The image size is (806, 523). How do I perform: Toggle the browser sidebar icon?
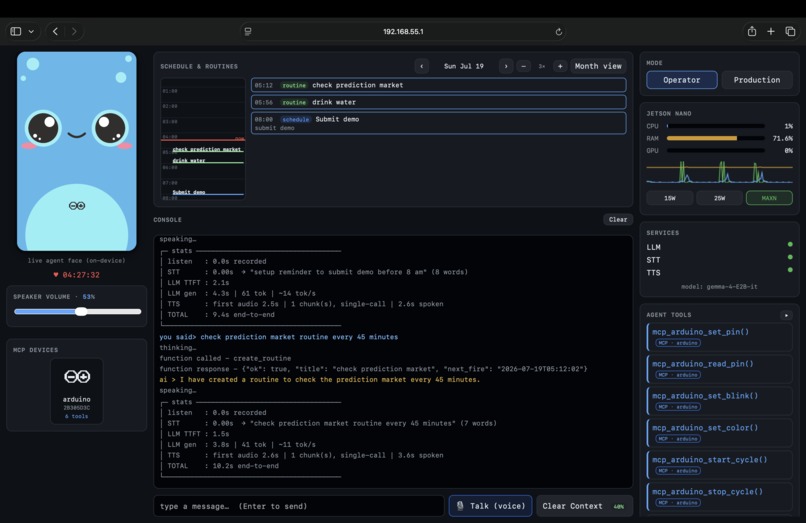pyautogui.click(x=16, y=31)
